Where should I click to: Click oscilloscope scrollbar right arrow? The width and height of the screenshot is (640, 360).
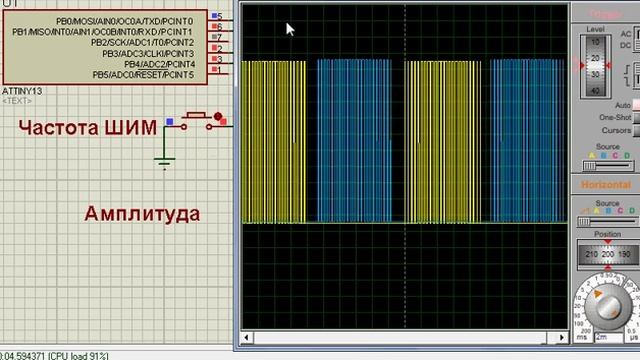pyautogui.click(x=562, y=337)
